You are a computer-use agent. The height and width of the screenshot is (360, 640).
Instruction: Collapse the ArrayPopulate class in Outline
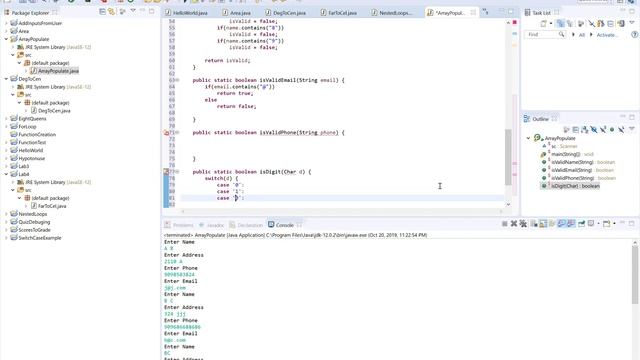pyautogui.click(x=528, y=138)
